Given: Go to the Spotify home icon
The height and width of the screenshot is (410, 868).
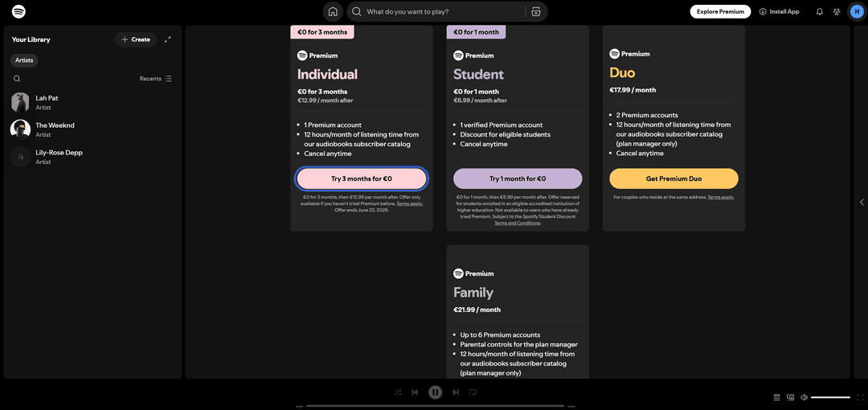Looking at the screenshot, I should tap(333, 11).
